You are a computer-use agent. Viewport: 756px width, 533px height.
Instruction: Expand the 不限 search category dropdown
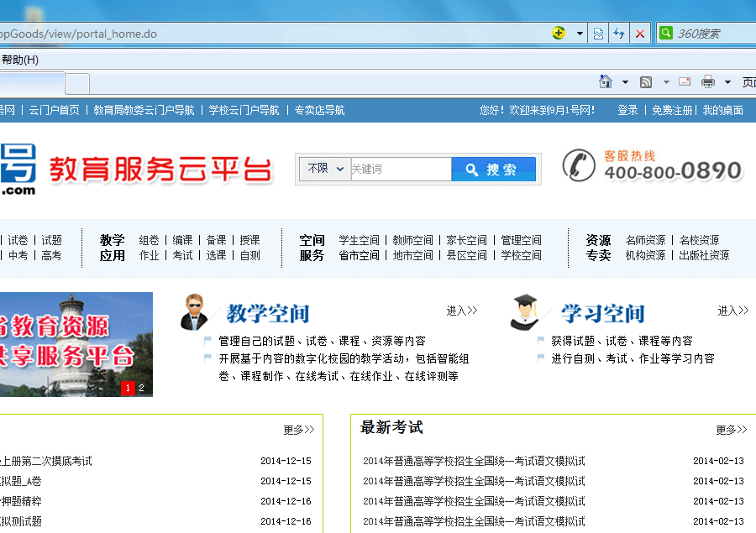326,169
